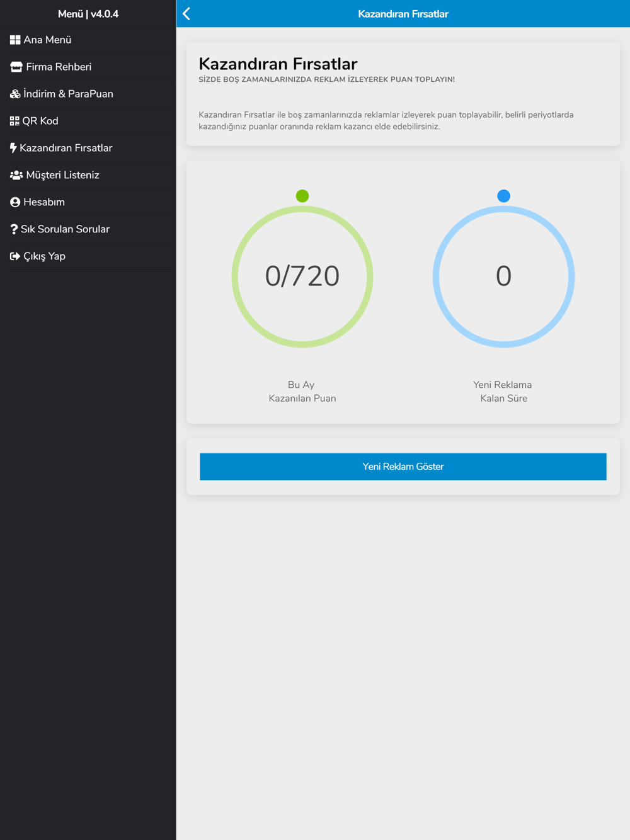Open Firma Rehberi menu entry

pos(88,67)
